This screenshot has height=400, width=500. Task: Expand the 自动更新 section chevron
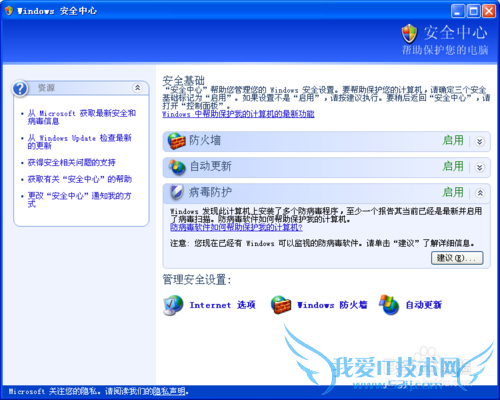pos(480,167)
